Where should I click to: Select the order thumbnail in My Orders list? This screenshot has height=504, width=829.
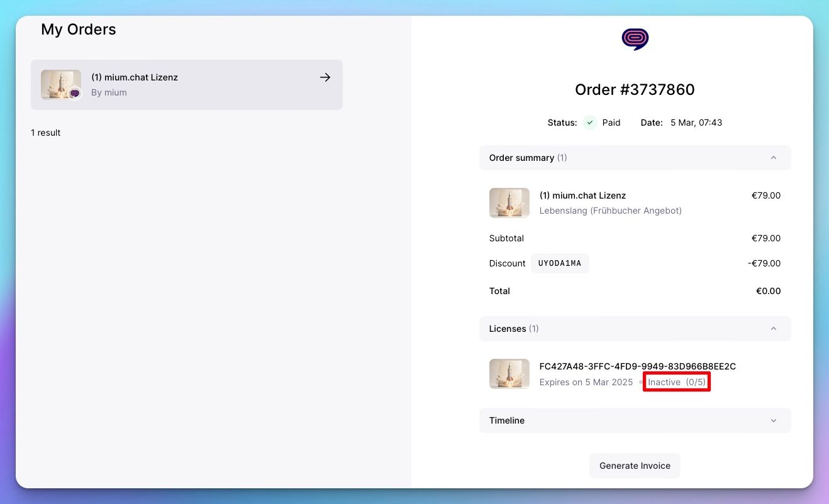coord(61,85)
